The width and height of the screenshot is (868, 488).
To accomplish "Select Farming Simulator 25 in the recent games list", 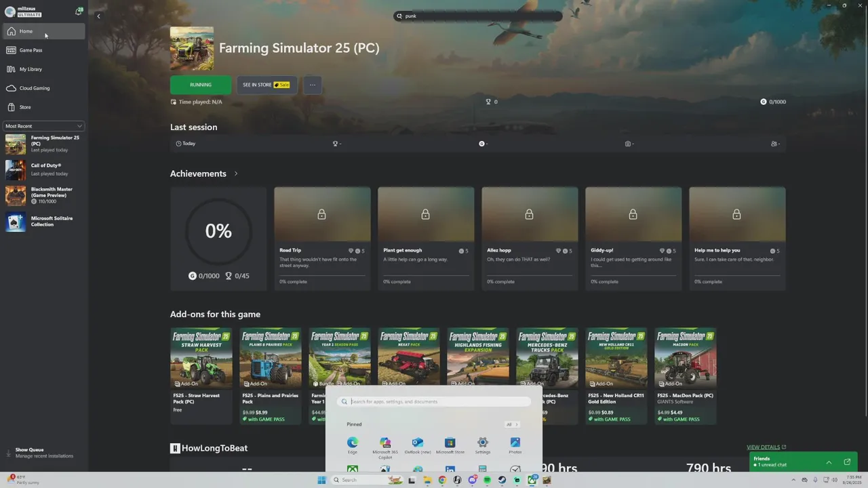I will (x=44, y=144).
